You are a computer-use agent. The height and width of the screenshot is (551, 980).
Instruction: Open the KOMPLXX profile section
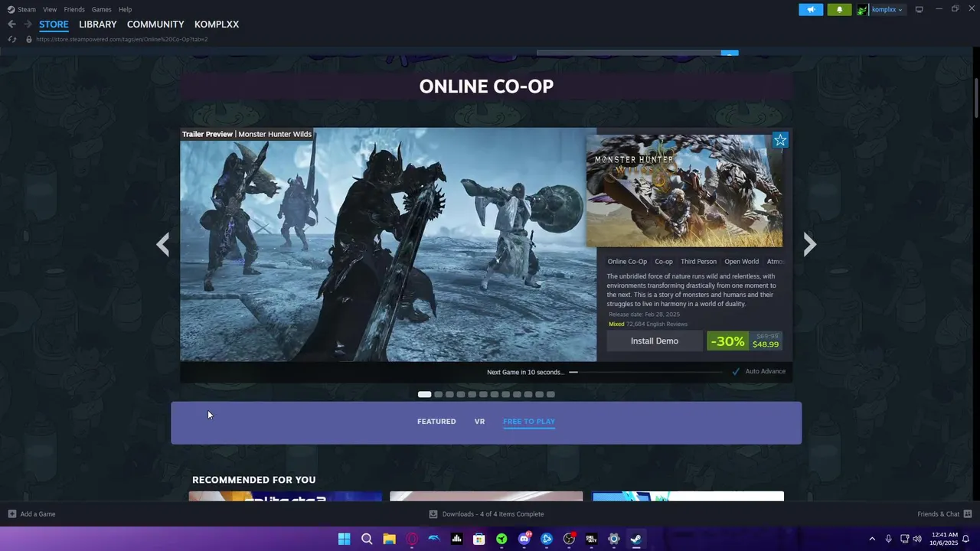(217, 24)
